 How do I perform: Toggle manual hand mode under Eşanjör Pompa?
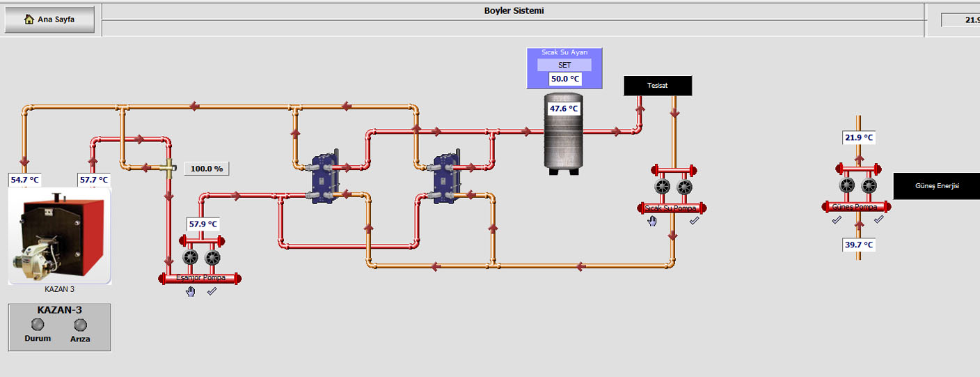coord(191,292)
